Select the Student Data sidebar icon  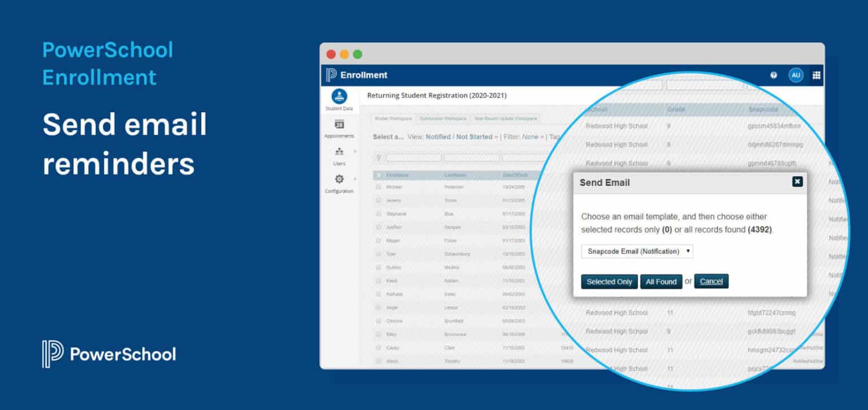tap(339, 95)
